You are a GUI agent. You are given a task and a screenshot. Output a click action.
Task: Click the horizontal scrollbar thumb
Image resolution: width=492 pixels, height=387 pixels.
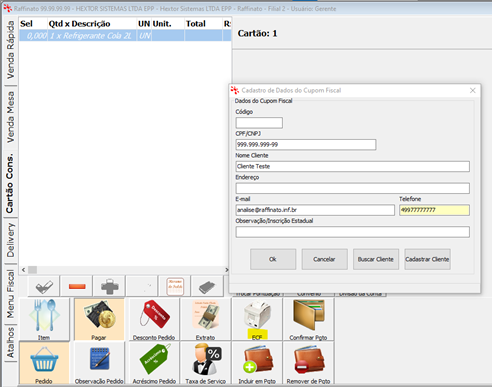(32, 270)
